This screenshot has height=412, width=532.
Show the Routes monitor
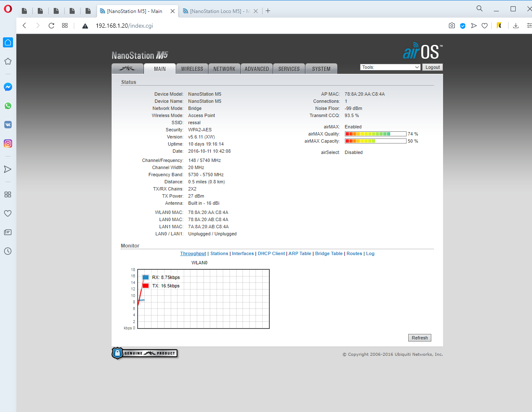pos(354,253)
